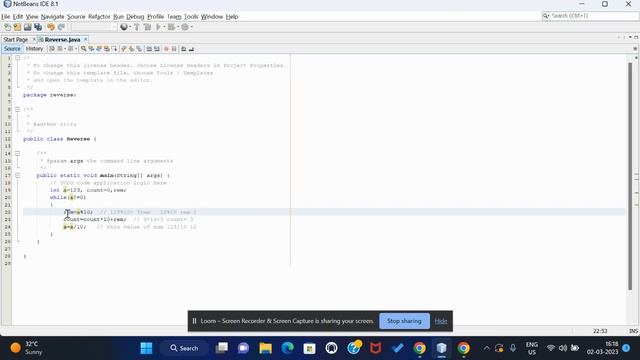Click the Comment lines editor icon
640x360 pixels.
click(x=184, y=49)
